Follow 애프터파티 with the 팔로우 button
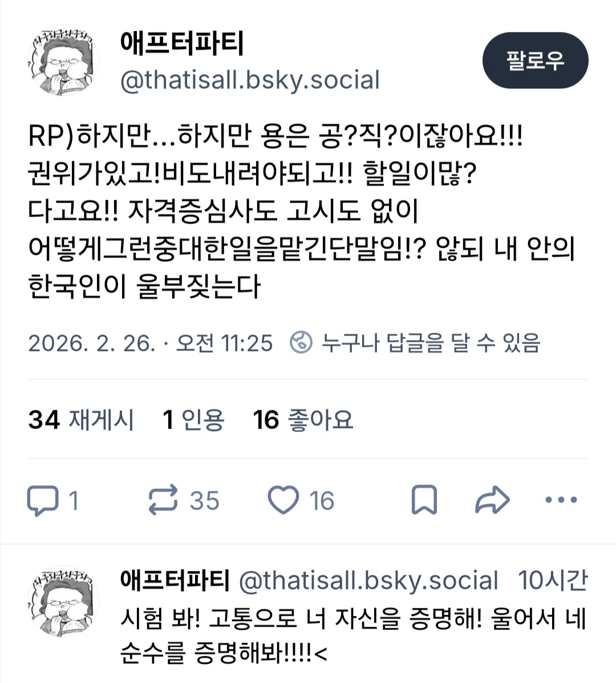 click(x=535, y=60)
